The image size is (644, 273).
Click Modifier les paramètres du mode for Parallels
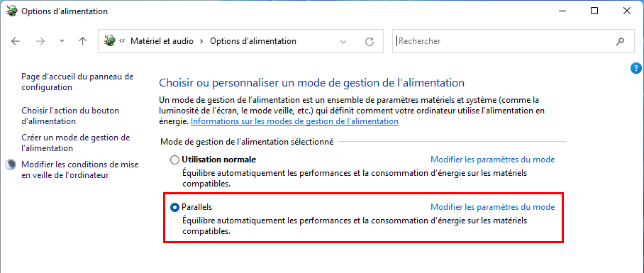492,207
